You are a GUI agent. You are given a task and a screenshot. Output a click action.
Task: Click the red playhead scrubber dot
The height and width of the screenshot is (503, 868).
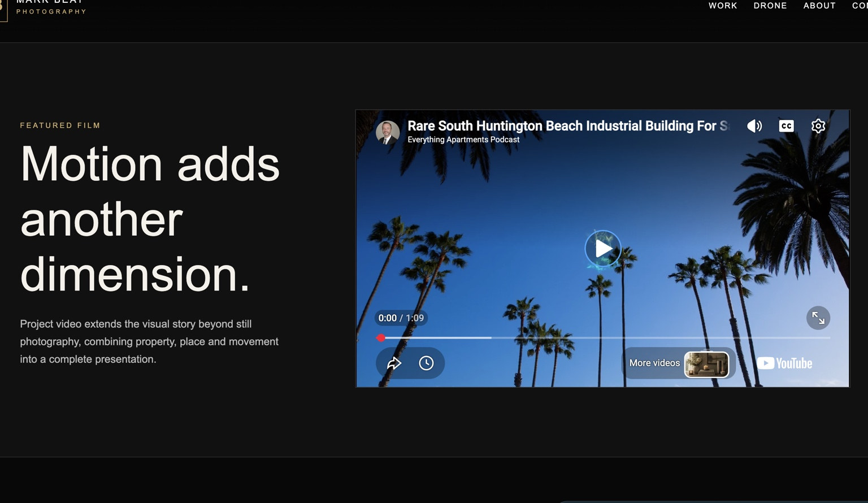coord(381,338)
